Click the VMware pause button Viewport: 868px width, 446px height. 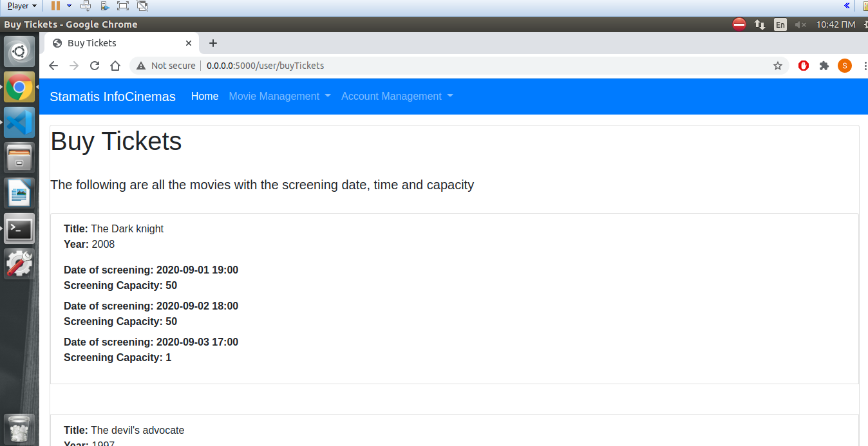[55, 6]
